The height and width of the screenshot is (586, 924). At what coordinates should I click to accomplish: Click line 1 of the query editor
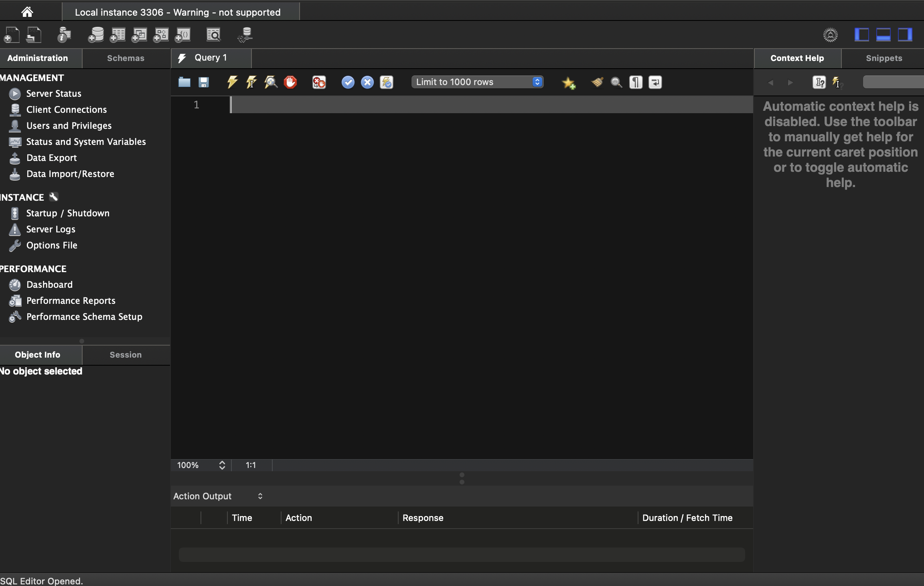pos(481,105)
